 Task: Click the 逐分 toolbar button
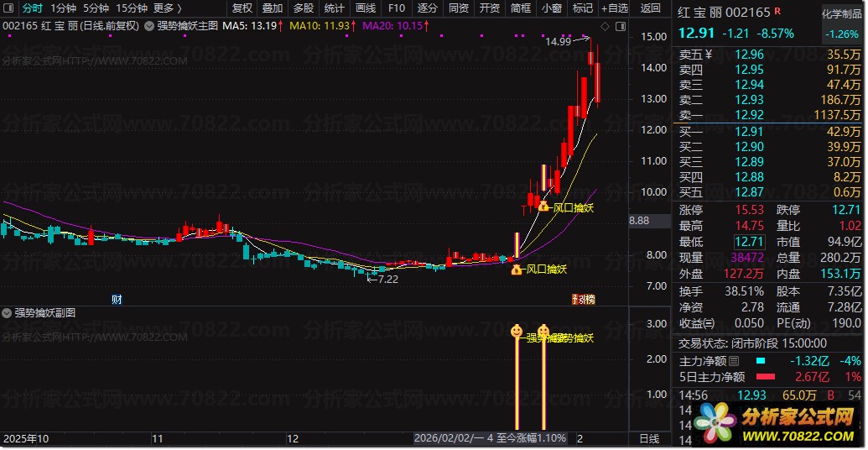coord(428,8)
